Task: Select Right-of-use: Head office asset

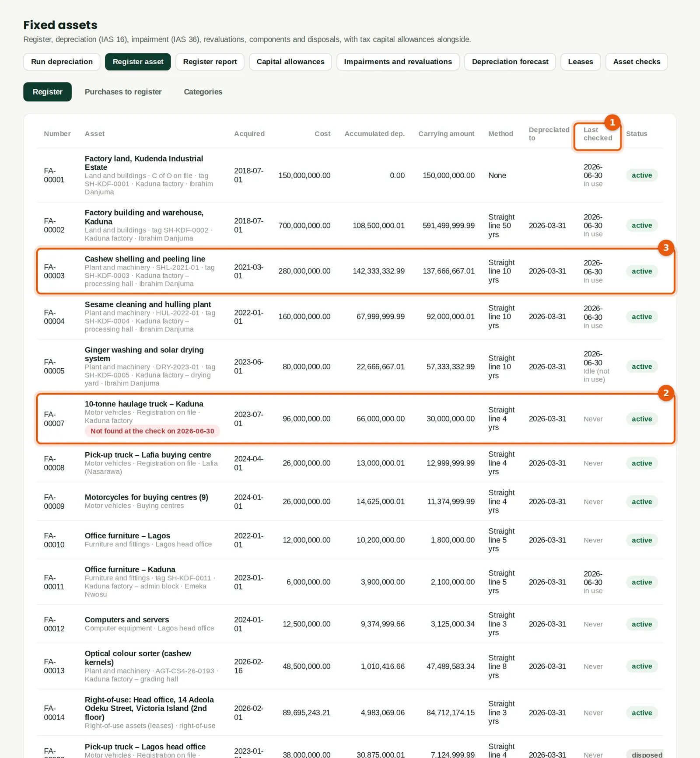Action: 149,709
